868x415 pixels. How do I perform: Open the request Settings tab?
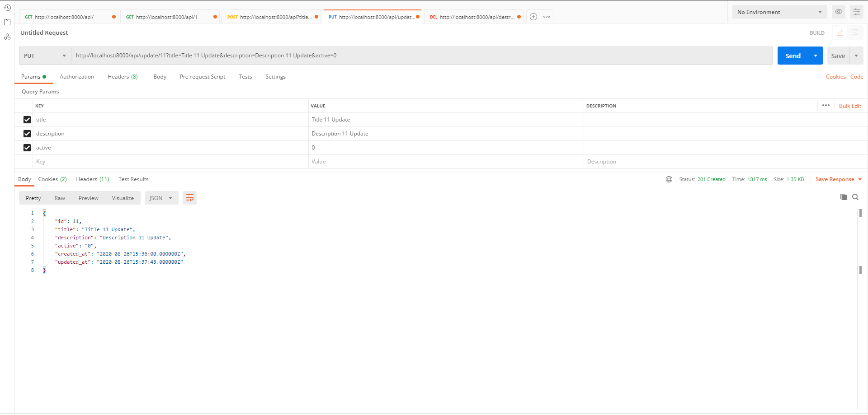[275, 77]
